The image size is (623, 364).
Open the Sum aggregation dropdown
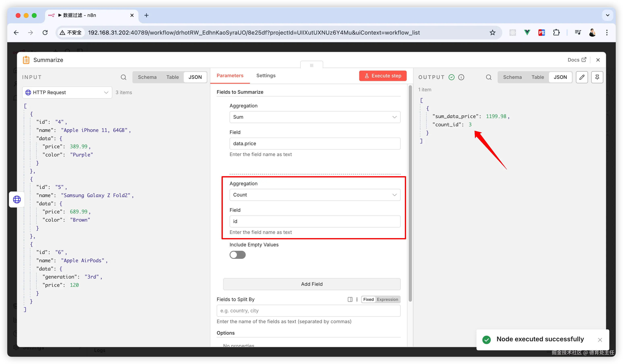coord(315,117)
